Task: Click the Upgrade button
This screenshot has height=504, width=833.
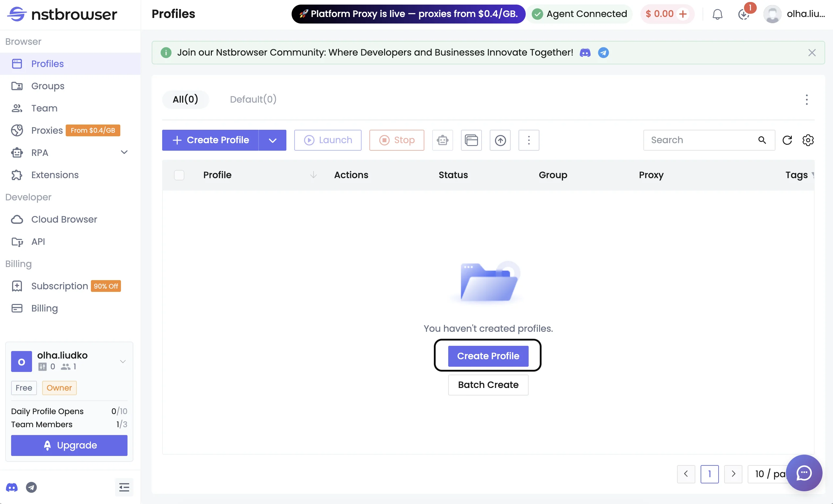Action: click(x=69, y=445)
